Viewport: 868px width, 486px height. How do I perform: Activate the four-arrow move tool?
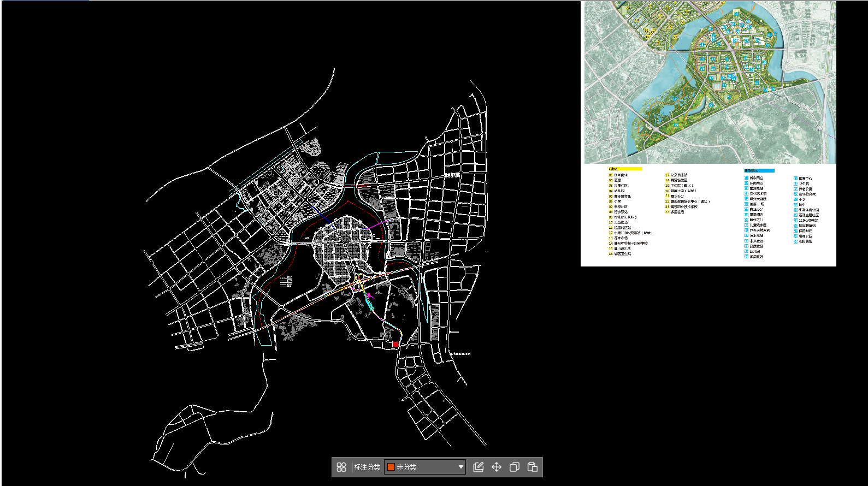pyautogui.click(x=496, y=467)
